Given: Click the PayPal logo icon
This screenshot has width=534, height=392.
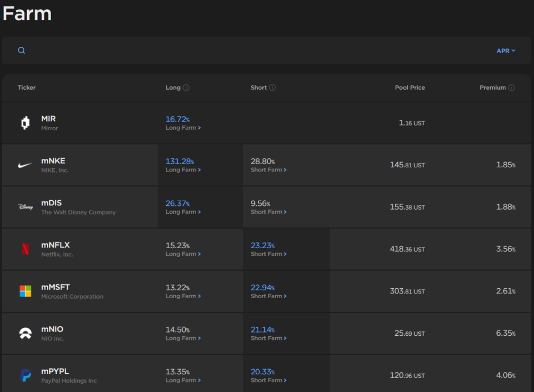Looking at the screenshot, I should click(x=25, y=375).
